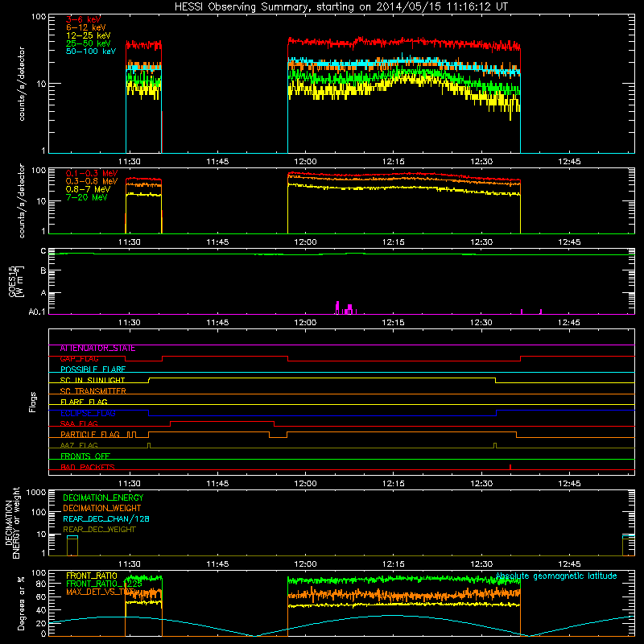This screenshot has height=644, width=644.
Task: Select the 0.3-0.8 MeV legend label
Action: [x=92, y=181]
